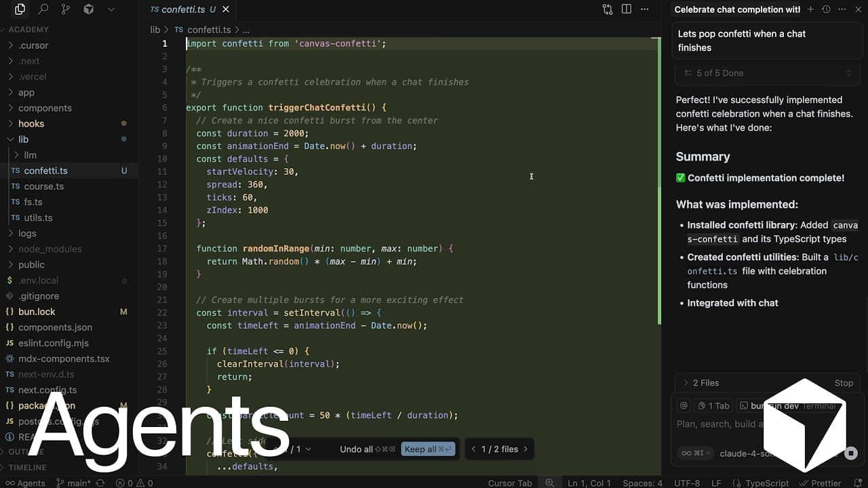Click the breadcrumb ellipsis after confetti.ts
This screenshot has width=868, height=488.
click(246, 30)
